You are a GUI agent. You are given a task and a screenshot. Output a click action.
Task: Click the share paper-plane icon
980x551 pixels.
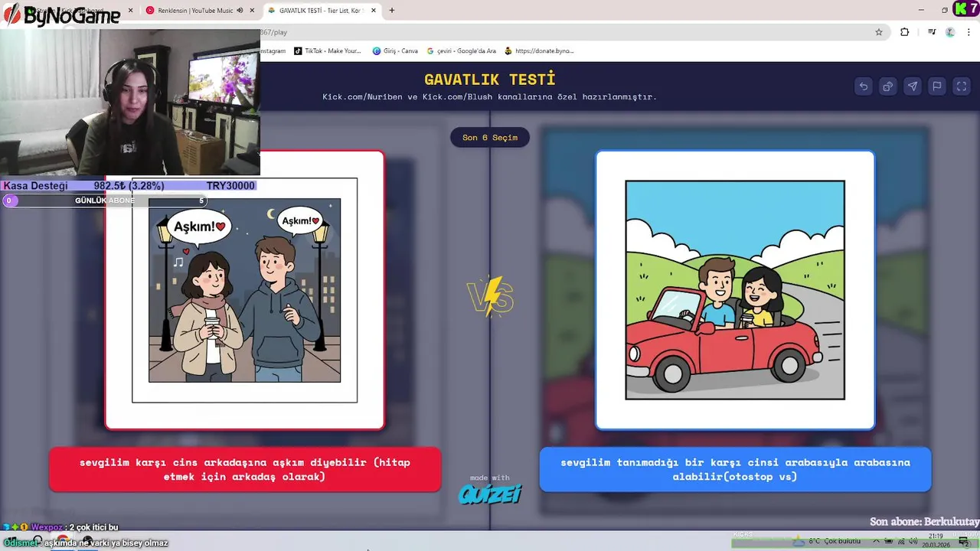point(912,86)
